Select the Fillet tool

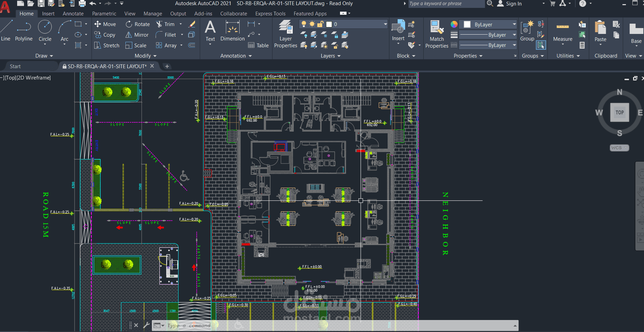(x=166, y=35)
